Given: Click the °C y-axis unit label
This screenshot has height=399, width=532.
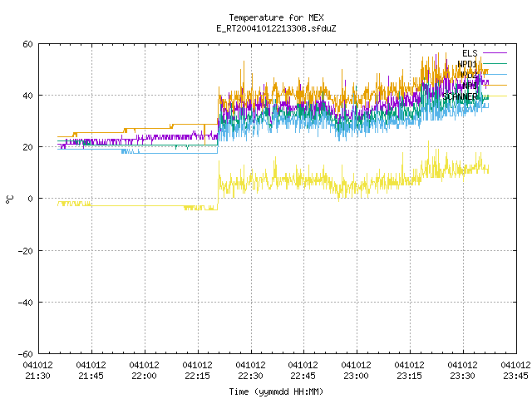Looking at the screenshot, I should click(9, 199).
